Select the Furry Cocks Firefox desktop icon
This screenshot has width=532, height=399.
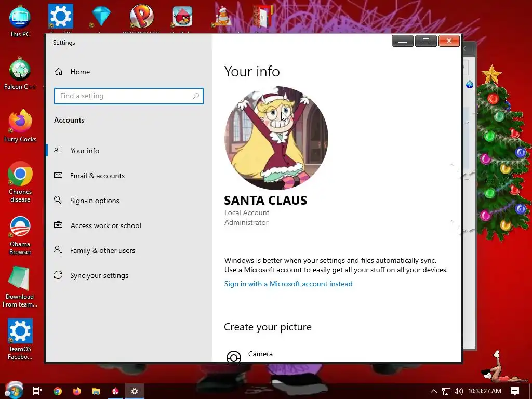coord(20,126)
